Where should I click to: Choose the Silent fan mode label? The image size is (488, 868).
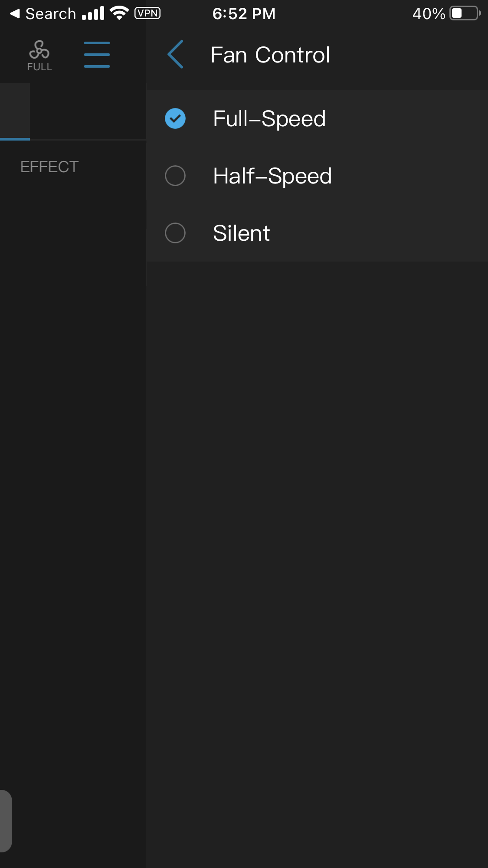coord(242,233)
